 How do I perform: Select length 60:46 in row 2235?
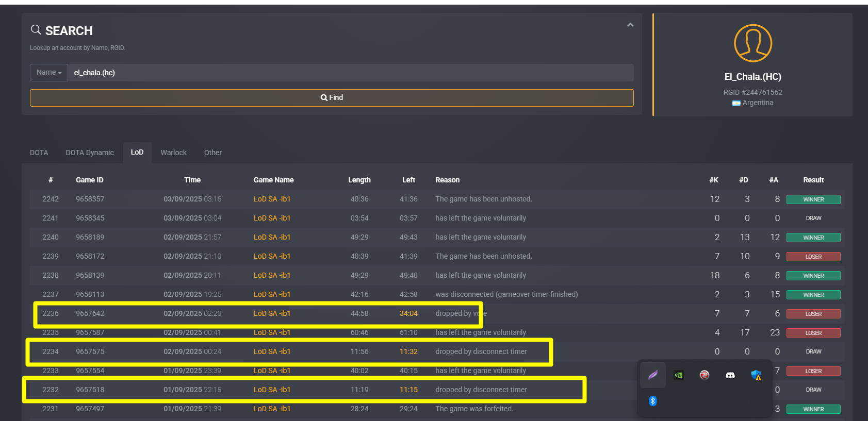[x=359, y=332]
